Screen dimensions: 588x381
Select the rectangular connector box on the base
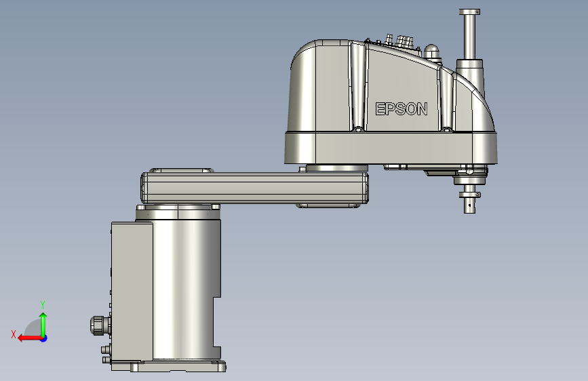132,292
